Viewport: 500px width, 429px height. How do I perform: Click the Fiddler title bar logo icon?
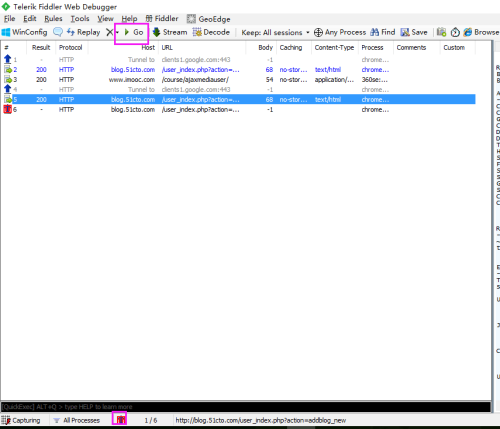coord(6,6)
